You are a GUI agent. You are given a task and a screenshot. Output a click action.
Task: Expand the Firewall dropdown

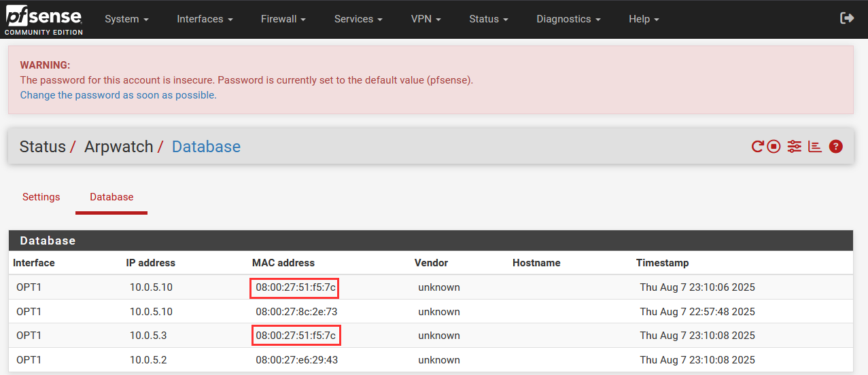point(283,19)
